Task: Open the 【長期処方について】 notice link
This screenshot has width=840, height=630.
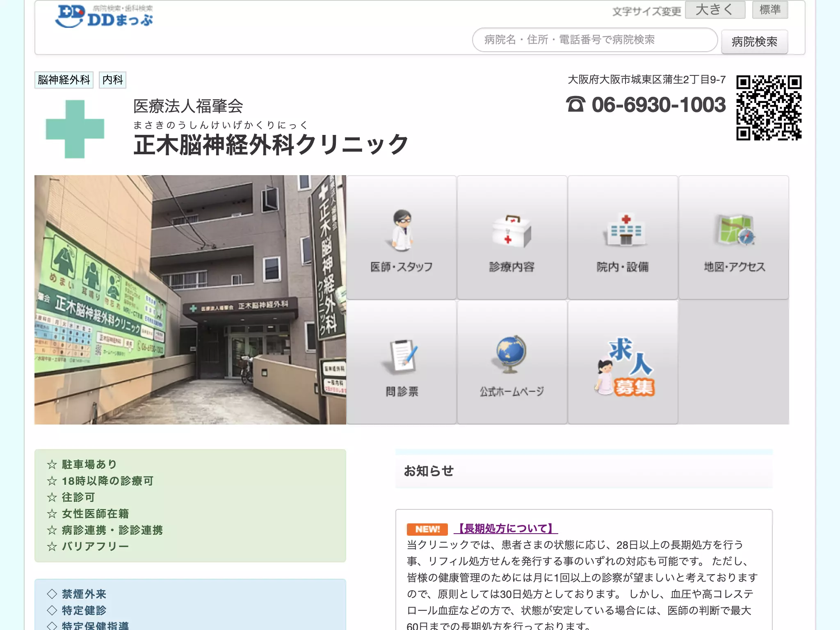Action: coord(506,529)
